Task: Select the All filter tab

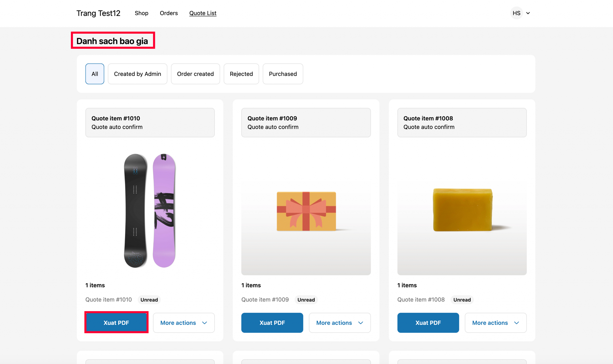Action: (95, 74)
